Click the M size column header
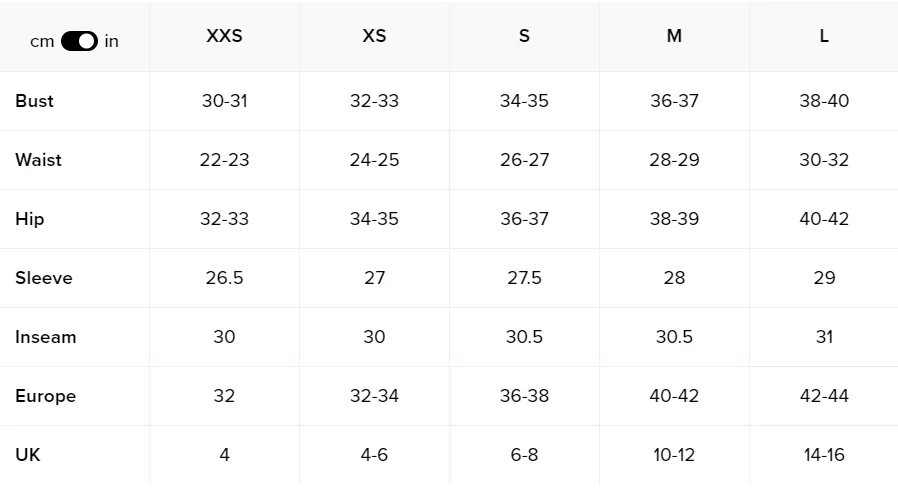This screenshot has width=898, height=499. point(674,36)
